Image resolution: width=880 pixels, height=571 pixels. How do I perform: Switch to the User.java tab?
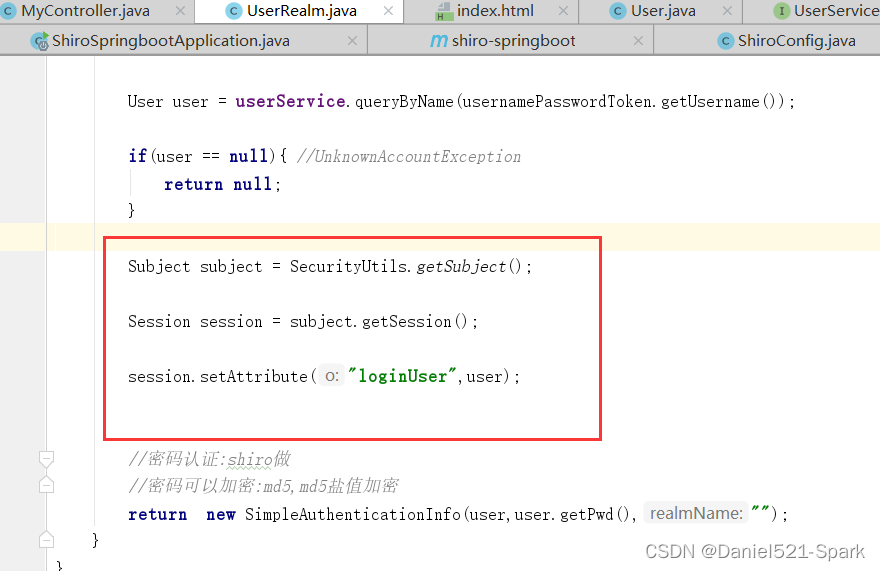661,11
